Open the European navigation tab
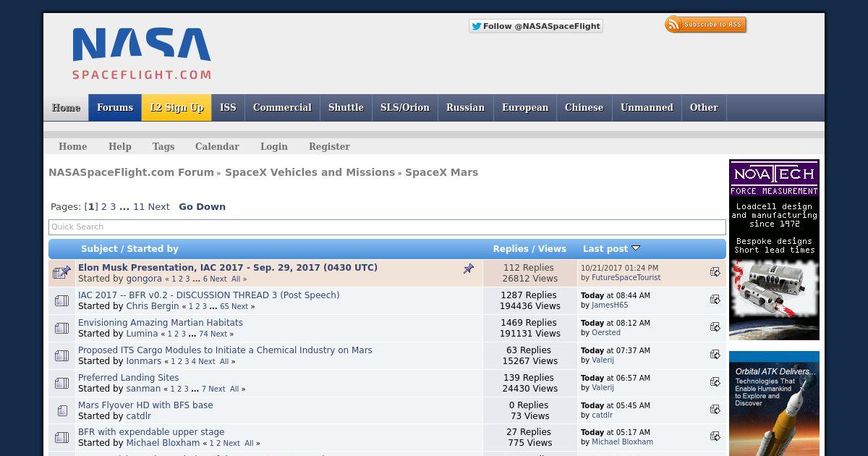 525,108
